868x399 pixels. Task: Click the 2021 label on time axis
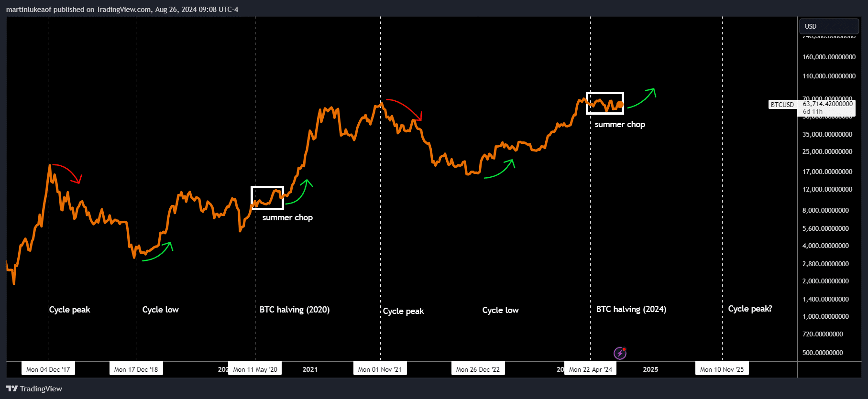(x=310, y=369)
